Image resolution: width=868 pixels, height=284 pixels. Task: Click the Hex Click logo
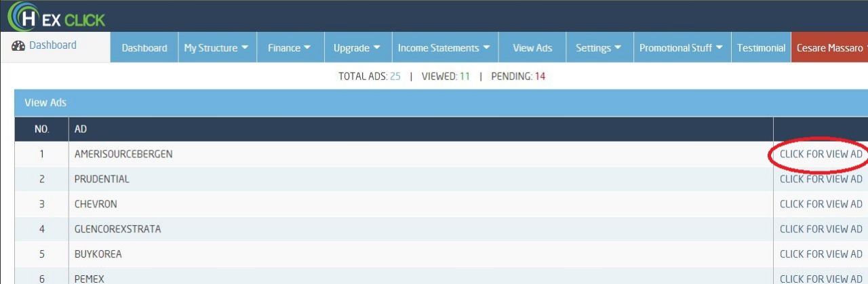click(x=57, y=18)
